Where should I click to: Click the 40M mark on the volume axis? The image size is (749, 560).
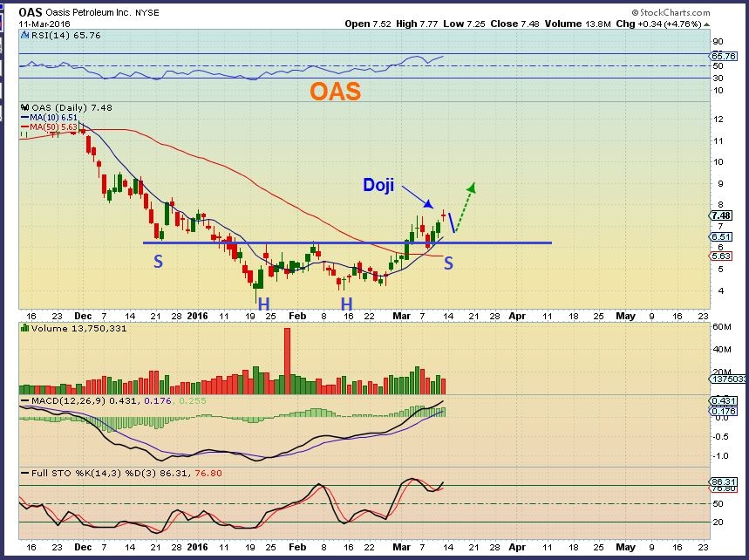[x=722, y=349]
